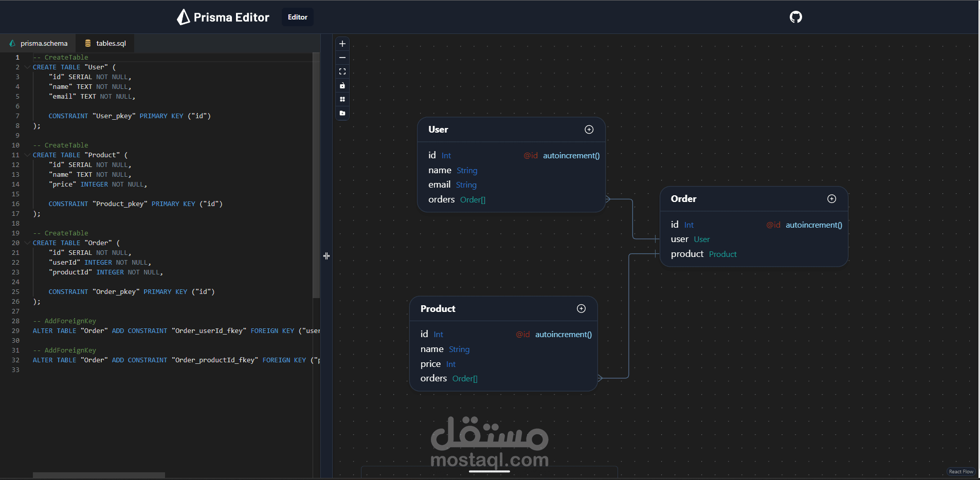980x480 pixels.
Task: Click the editor vertical scrollbar
Action: (x=316, y=175)
